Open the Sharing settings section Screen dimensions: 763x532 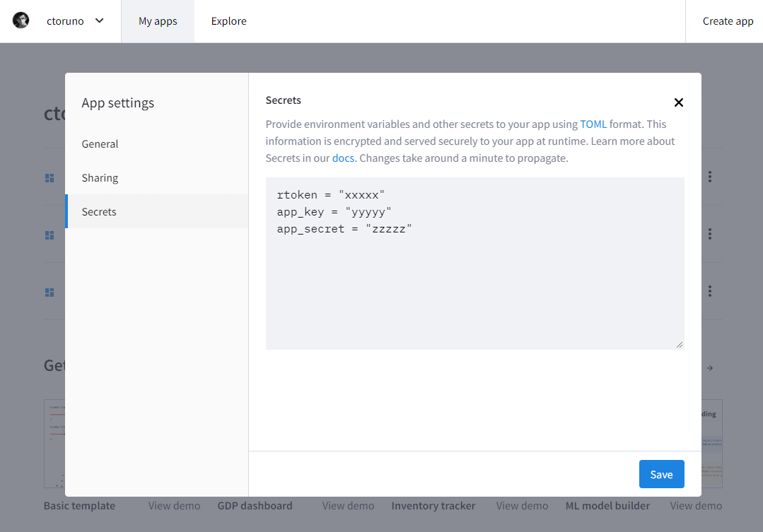click(x=100, y=178)
